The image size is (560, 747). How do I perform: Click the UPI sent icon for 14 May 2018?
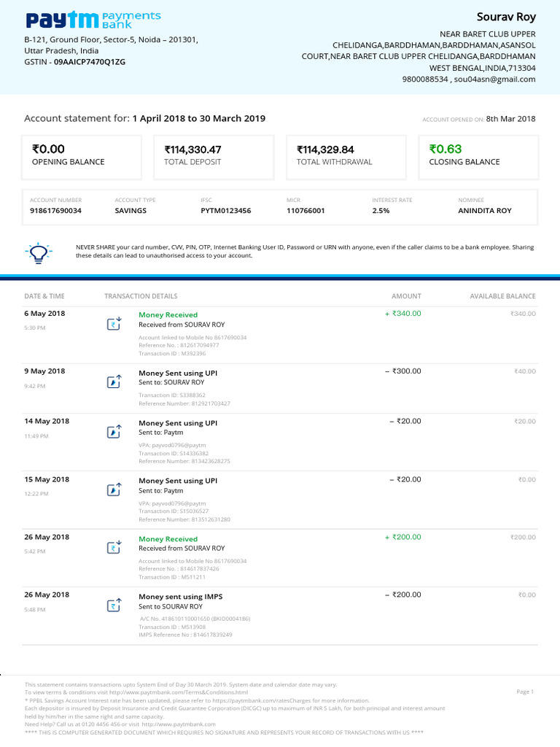[x=114, y=431]
